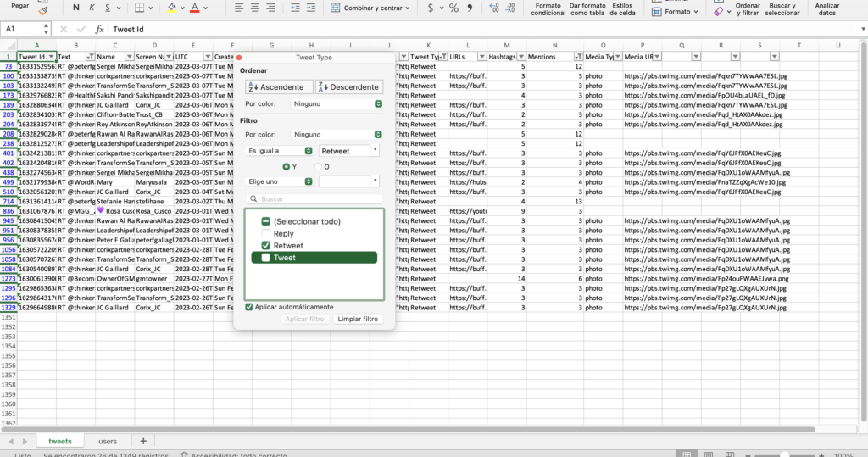Open the 'Elige uno' dropdown
868x457 pixels.
pos(278,181)
